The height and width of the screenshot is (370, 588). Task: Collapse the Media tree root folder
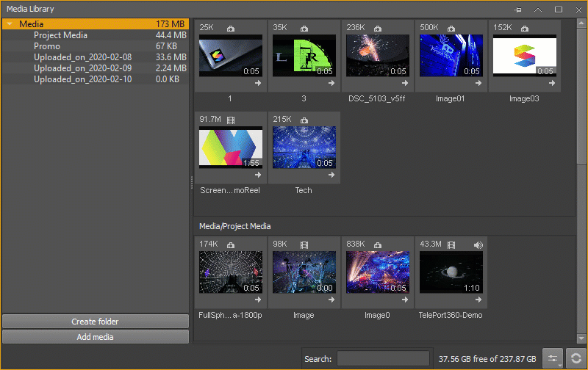tap(10, 24)
